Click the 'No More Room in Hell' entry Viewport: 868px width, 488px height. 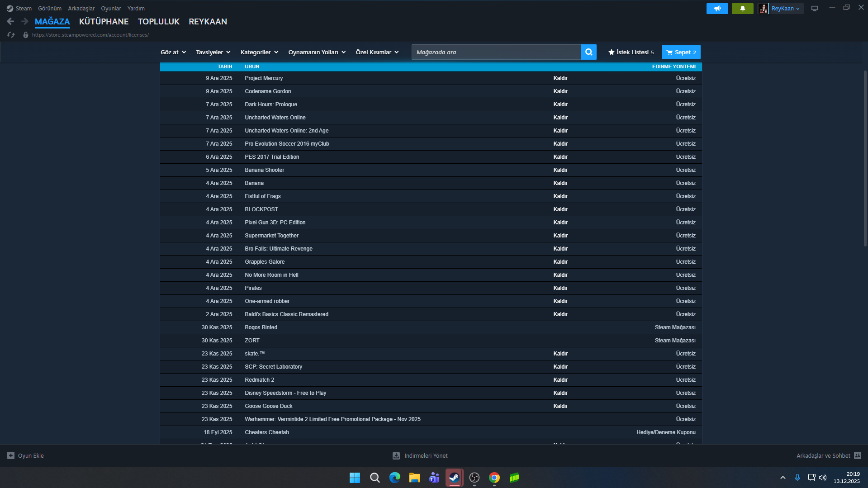[x=271, y=275]
